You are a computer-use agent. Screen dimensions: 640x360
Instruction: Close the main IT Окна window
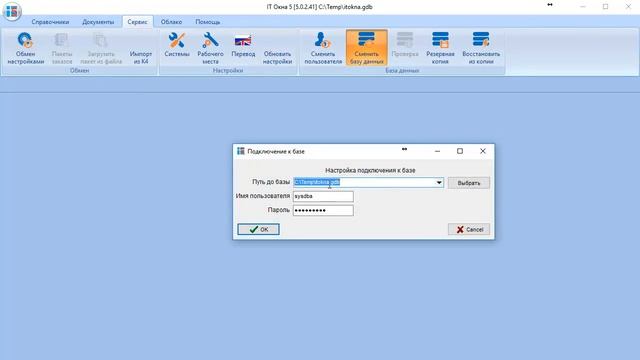(x=628, y=7)
